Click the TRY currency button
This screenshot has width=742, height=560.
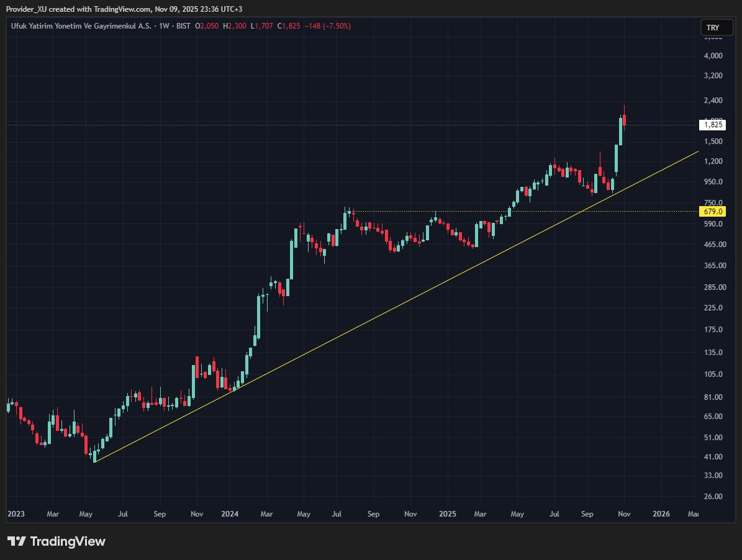pyautogui.click(x=717, y=28)
